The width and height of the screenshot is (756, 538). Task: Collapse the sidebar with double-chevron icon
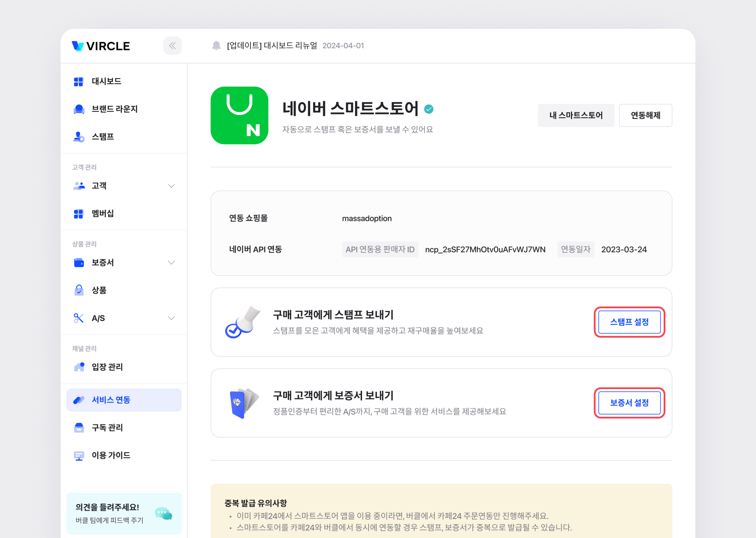pyautogui.click(x=172, y=46)
